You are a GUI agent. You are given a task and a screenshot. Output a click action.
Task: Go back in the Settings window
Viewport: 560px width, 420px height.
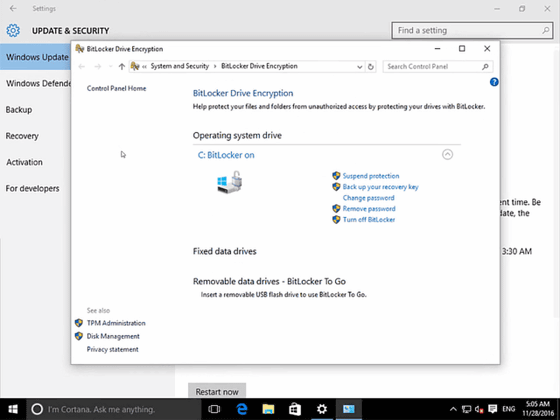coord(13,8)
